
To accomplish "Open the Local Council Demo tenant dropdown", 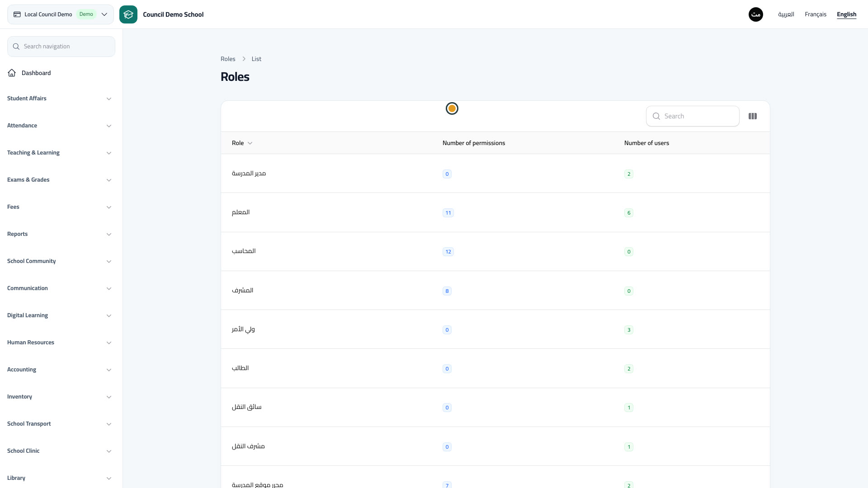I will [x=61, y=14].
